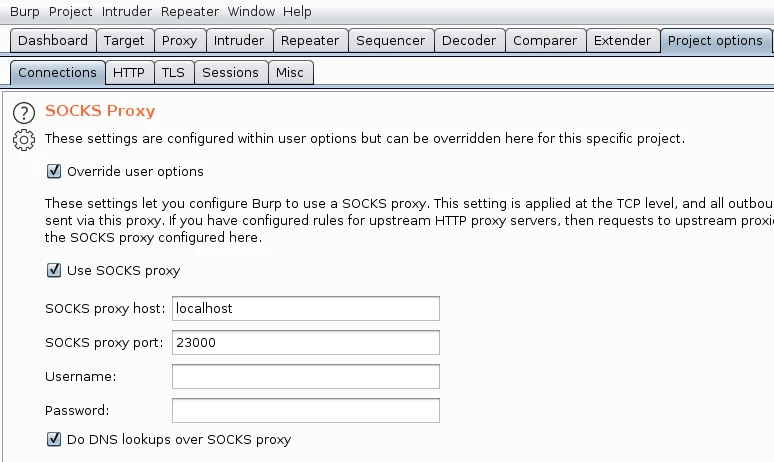Image resolution: width=774 pixels, height=462 pixels.
Task: Select the Project options tab
Action: point(715,40)
